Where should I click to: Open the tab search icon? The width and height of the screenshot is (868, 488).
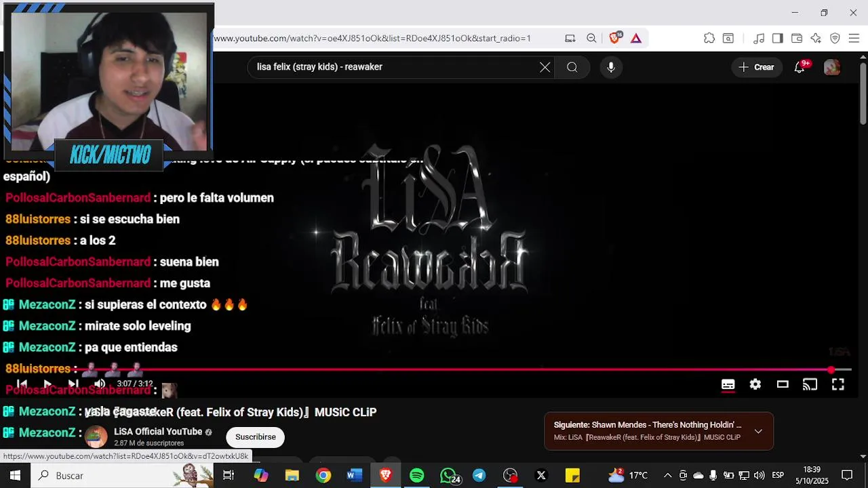pyautogui.click(x=728, y=38)
